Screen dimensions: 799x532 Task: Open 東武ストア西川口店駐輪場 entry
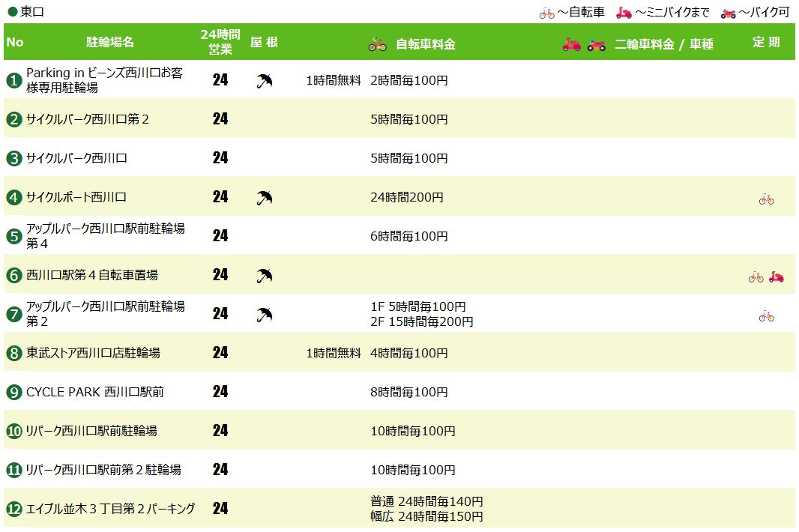tap(93, 353)
